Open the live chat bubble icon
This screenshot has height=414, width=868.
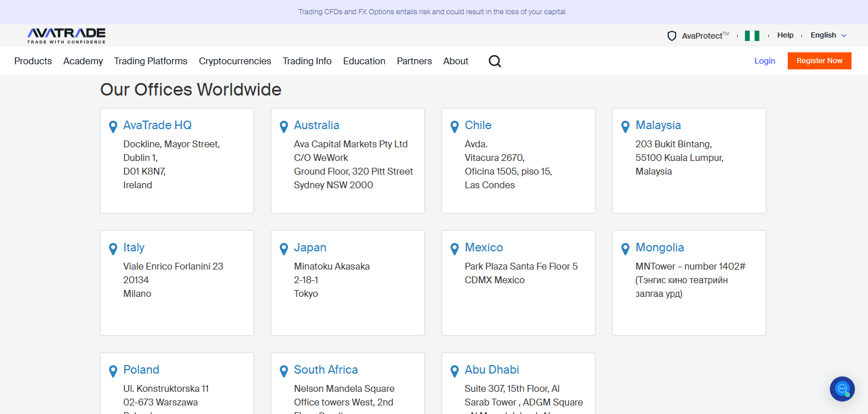(842, 389)
